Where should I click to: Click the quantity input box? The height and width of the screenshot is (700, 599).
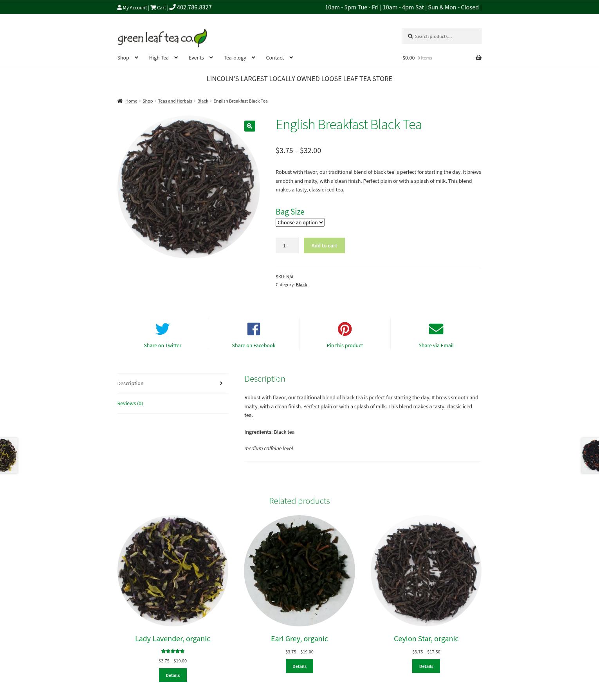click(287, 245)
